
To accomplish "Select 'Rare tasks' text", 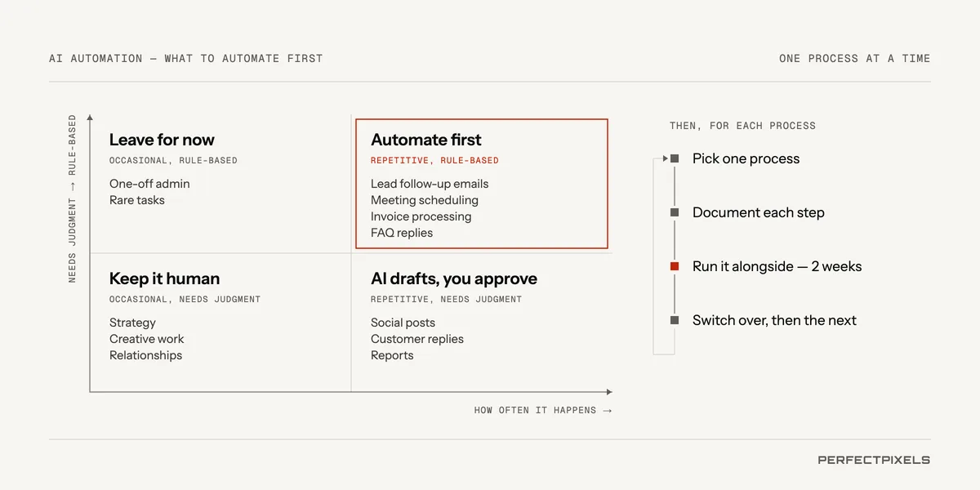I will coord(137,200).
